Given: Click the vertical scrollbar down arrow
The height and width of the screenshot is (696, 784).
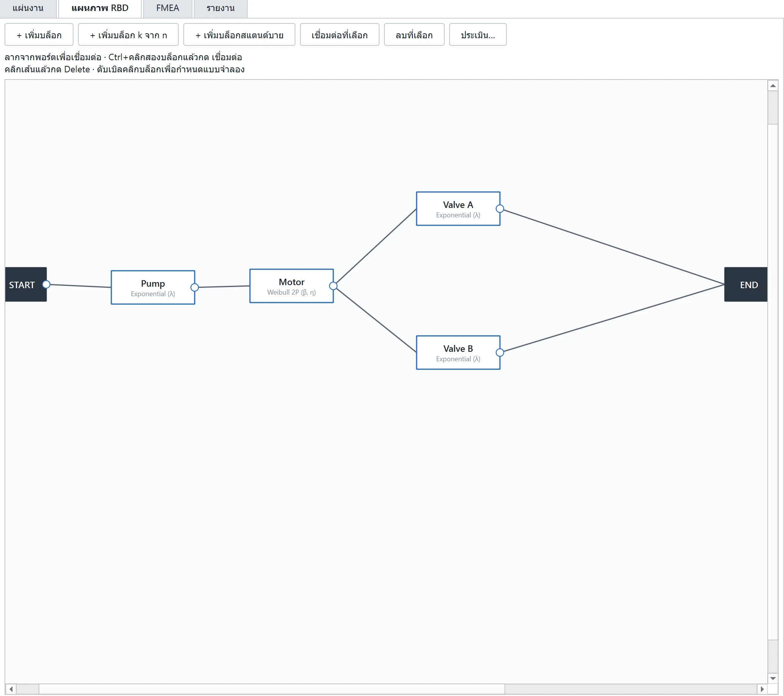Looking at the screenshot, I should point(773,678).
